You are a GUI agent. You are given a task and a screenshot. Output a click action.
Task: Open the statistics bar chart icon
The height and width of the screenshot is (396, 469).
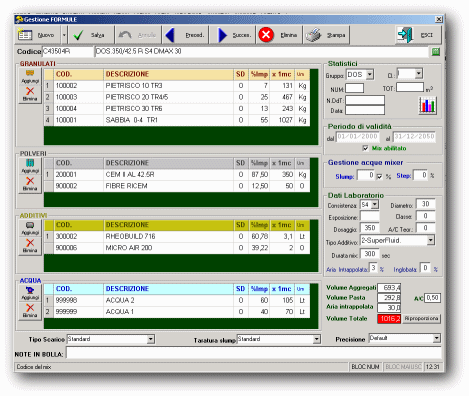[428, 105]
